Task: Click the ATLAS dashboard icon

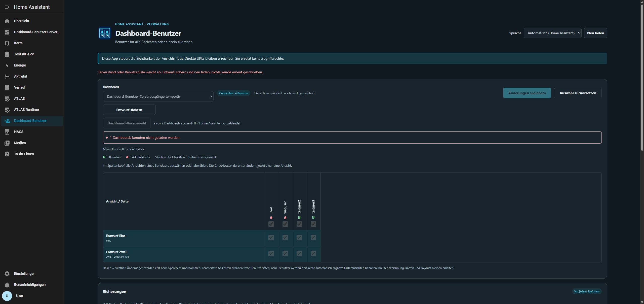Action: pyautogui.click(x=7, y=98)
